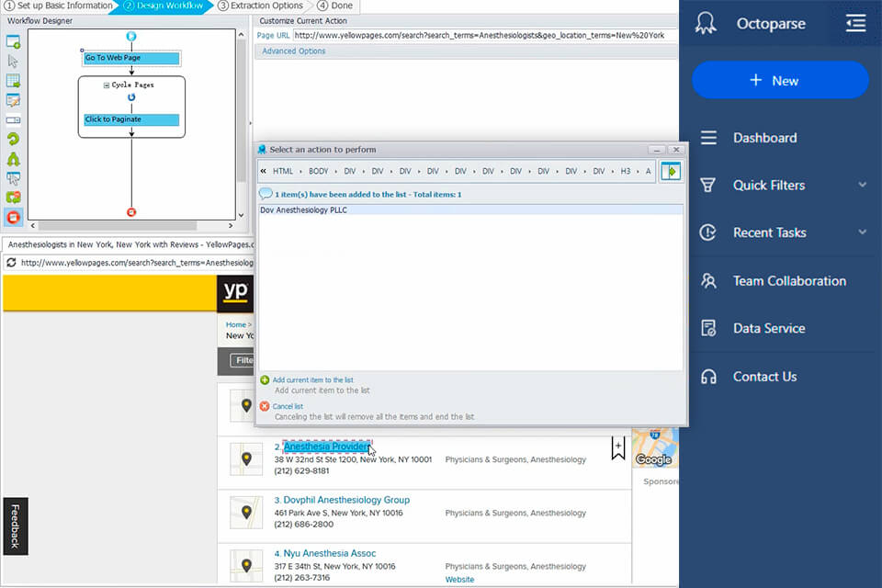Screen dimensions: 882x588
Task: Select the Go To Web Page step
Action: click(131, 58)
